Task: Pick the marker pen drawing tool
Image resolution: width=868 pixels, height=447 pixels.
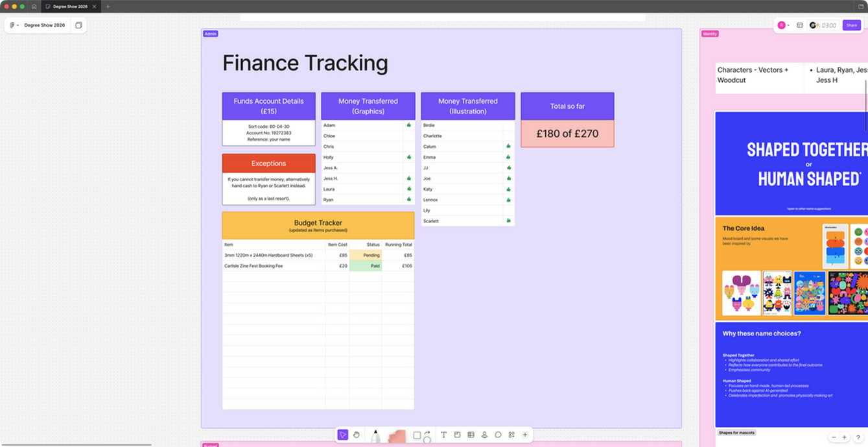Action: [375, 435]
